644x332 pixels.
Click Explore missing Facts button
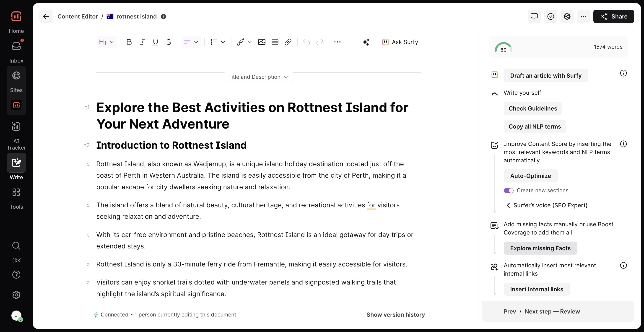click(540, 248)
